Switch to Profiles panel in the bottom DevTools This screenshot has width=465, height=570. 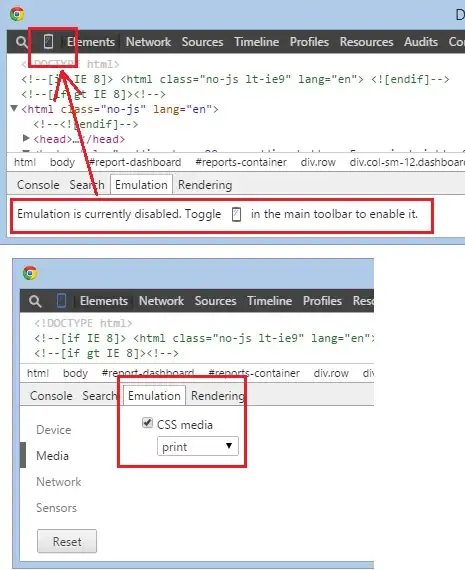(322, 301)
